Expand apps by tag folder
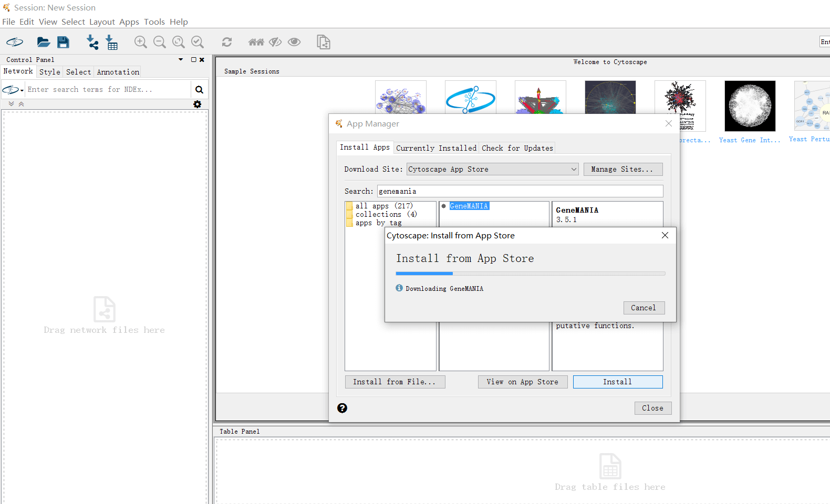 (x=375, y=223)
